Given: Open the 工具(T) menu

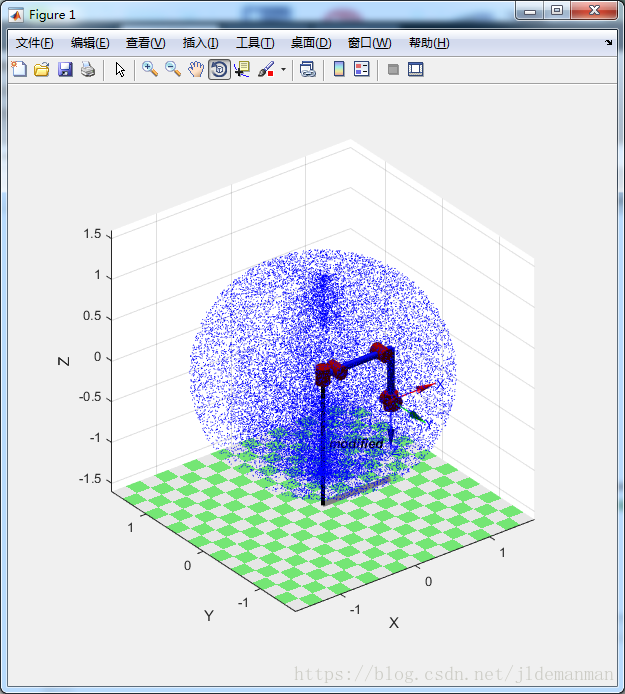Looking at the screenshot, I should (255, 43).
